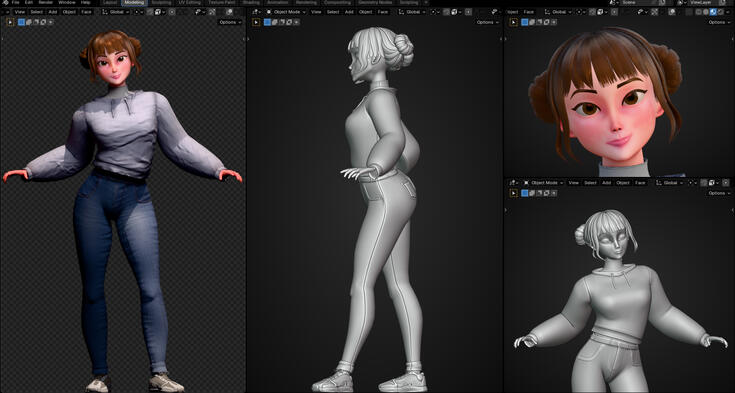
Task: Open the Options dropdown in the middle viewport
Action: pos(488,22)
